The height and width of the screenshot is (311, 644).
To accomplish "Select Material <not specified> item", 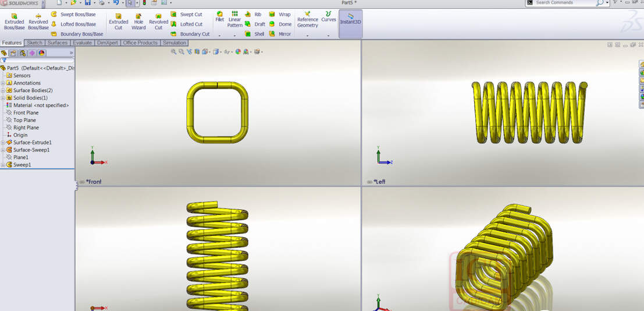I will [x=37, y=105].
